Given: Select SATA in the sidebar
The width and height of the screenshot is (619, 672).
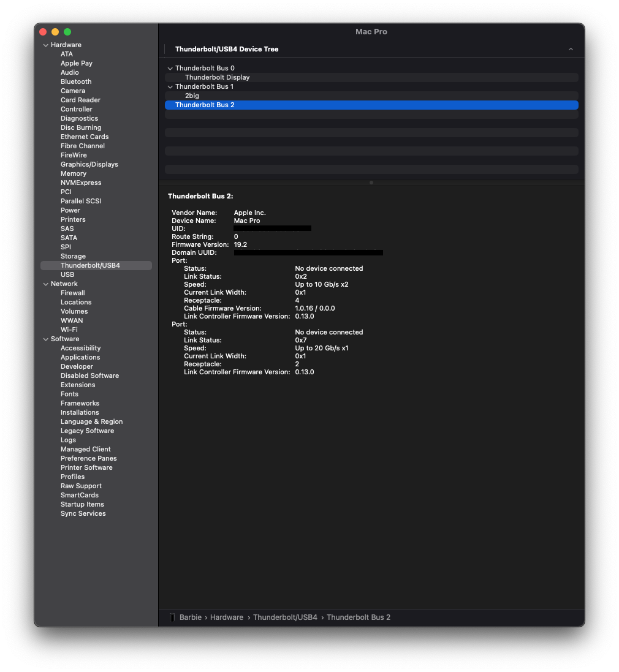Looking at the screenshot, I should [69, 238].
